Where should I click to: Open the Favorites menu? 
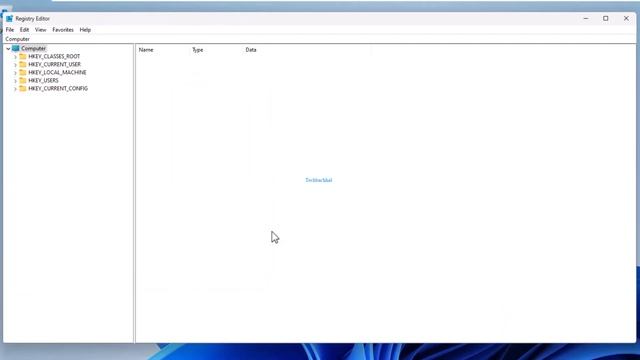tap(63, 30)
